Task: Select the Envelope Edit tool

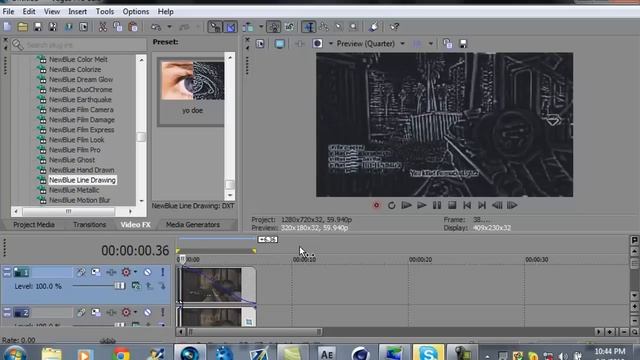Action: click(324, 27)
